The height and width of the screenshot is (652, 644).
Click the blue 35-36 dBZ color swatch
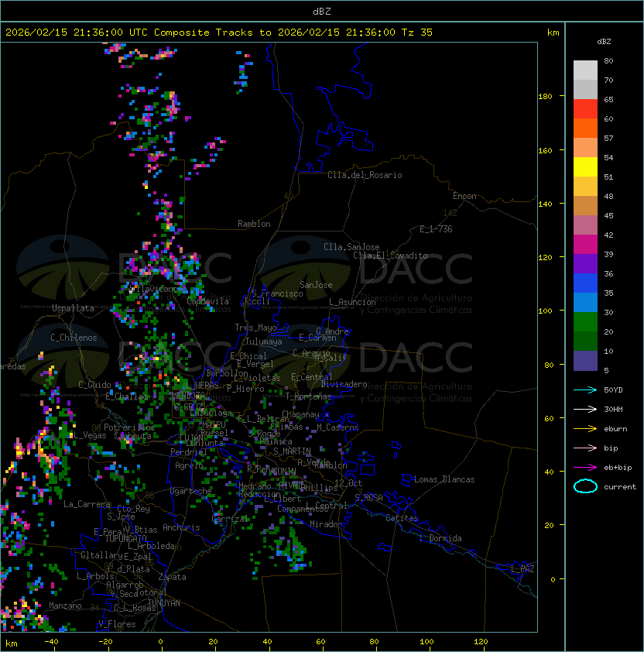585,283
